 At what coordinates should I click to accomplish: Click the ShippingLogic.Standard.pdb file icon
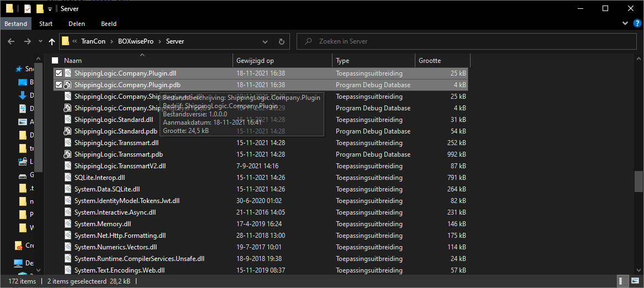point(68,131)
